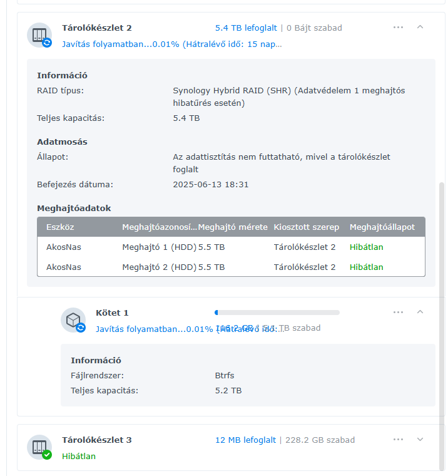Click the Kötet 1 volume cube icon
This screenshot has height=476, width=448.
(73, 319)
